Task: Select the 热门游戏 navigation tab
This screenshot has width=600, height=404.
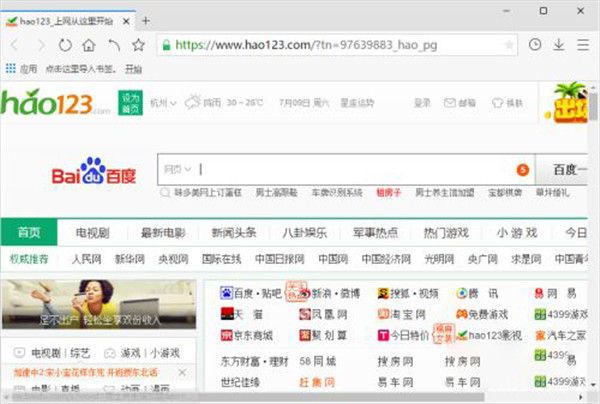Action: [x=446, y=233]
